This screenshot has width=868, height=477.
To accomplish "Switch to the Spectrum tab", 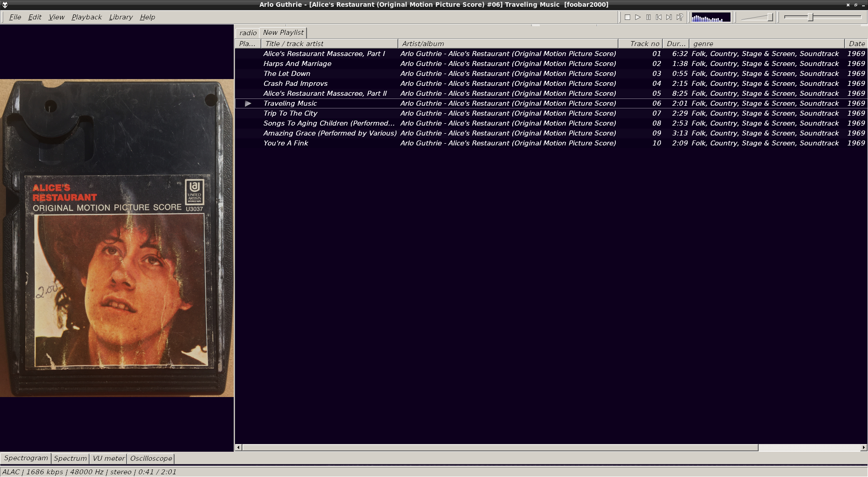I will 70,458.
